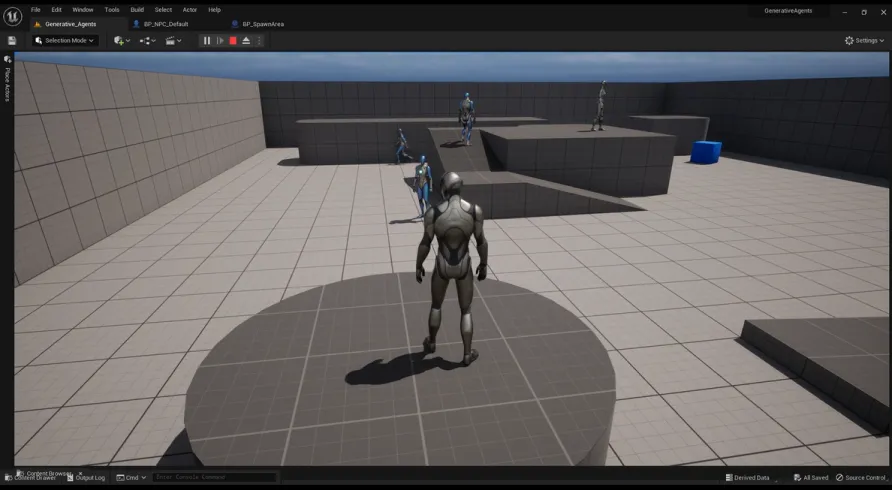Image resolution: width=892 pixels, height=490 pixels.
Task: Expand the Blueprints toolbar dropdown
Action: point(148,41)
